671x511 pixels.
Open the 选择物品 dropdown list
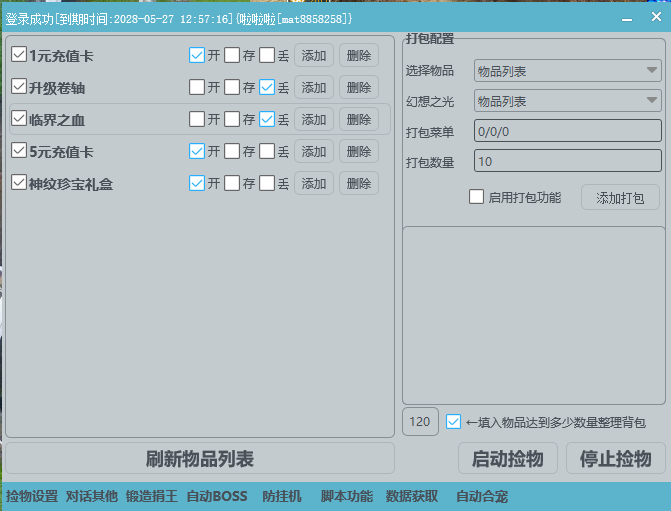pos(567,70)
